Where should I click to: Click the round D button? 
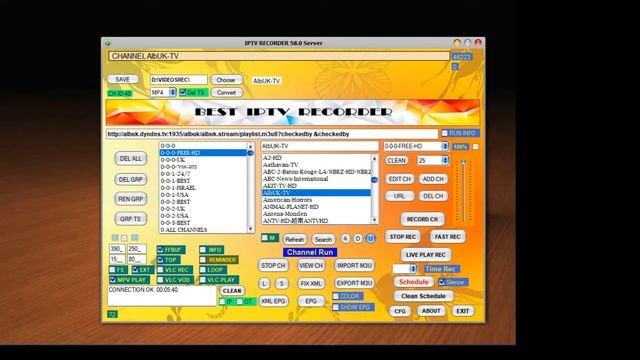tap(358, 238)
